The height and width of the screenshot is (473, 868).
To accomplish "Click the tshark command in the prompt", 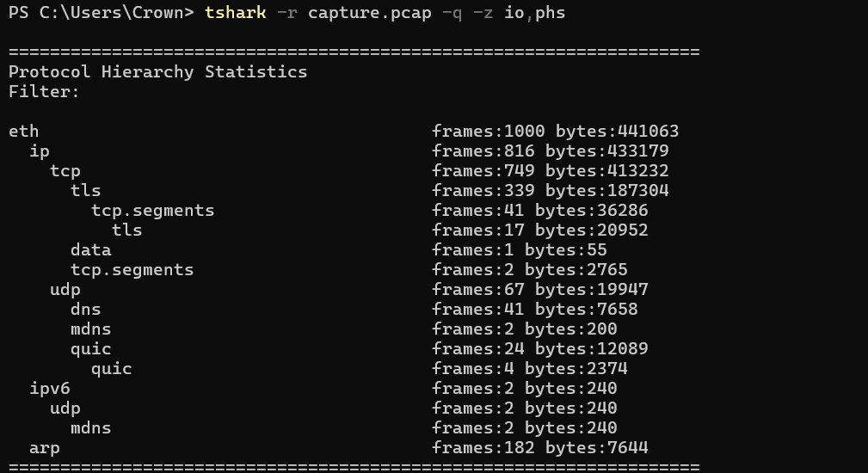I will [235, 13].
